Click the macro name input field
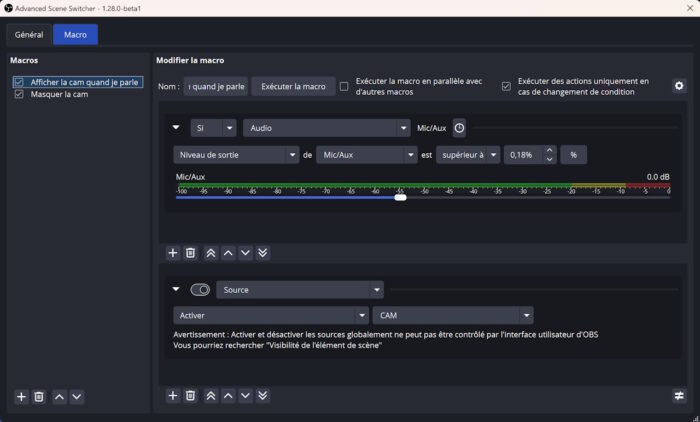 click(216, 87)
